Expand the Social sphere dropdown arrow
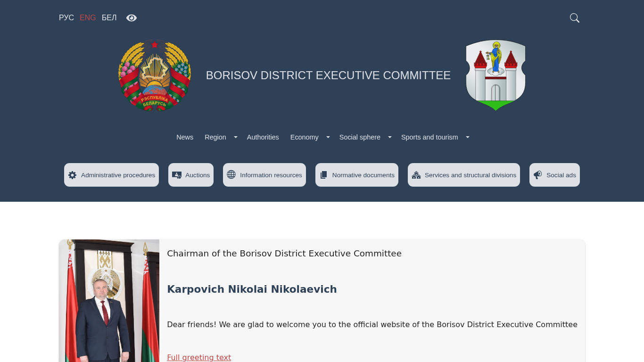Viewport: 644px width, 362px height. click(x=390, y=137)
